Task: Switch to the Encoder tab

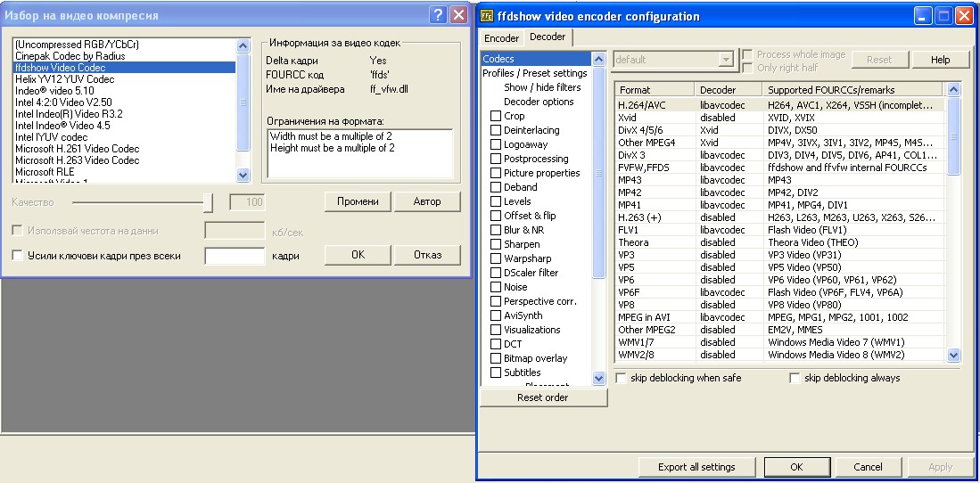Action: click(501, 38)
